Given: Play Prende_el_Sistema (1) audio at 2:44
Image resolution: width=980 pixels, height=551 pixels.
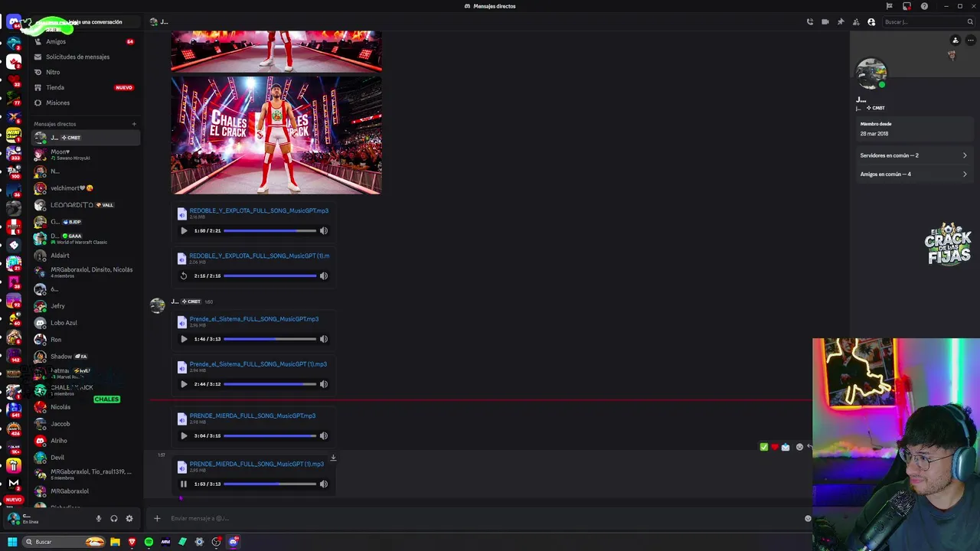Looking at the screenshot, I should click(184, 384).
